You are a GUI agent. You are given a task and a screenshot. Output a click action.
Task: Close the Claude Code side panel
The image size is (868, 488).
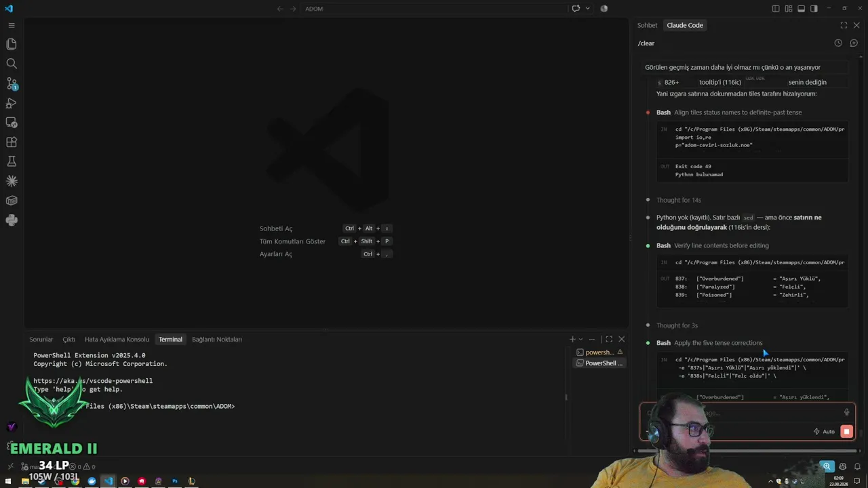click(x=856, y=25)
